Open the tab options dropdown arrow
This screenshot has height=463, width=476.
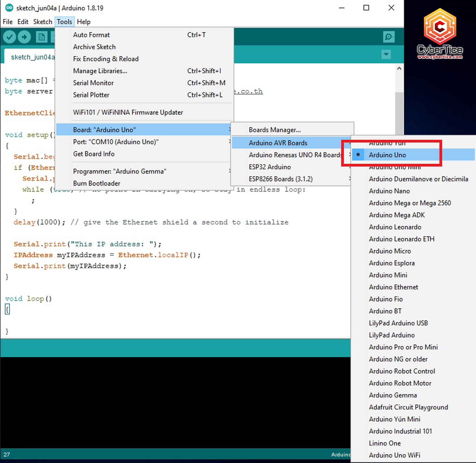(386, 54)
